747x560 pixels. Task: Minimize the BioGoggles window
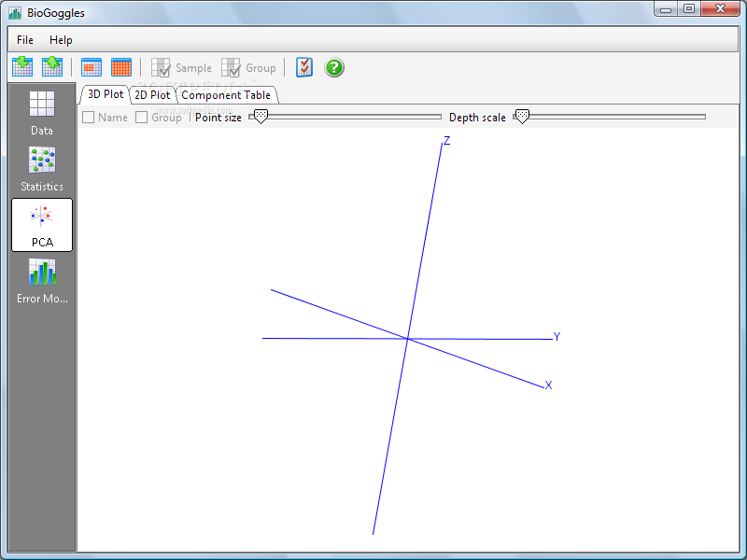666,9
